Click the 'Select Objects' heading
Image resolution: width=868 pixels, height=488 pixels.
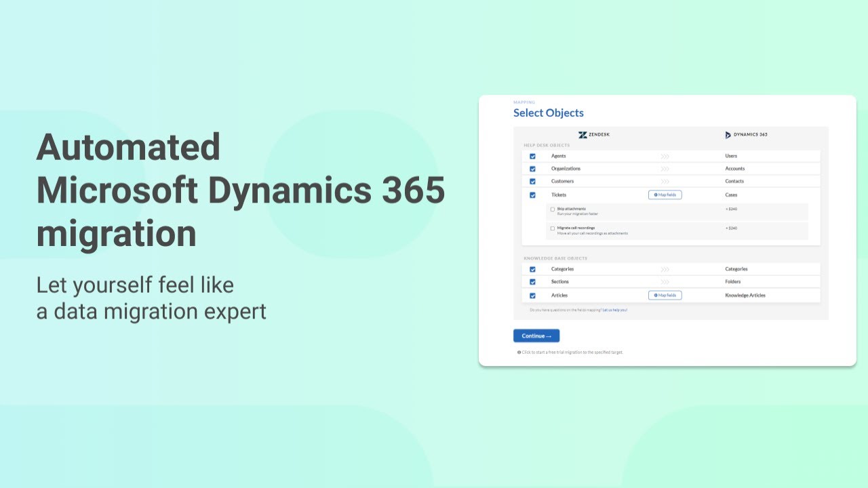(x=549, y=113)
